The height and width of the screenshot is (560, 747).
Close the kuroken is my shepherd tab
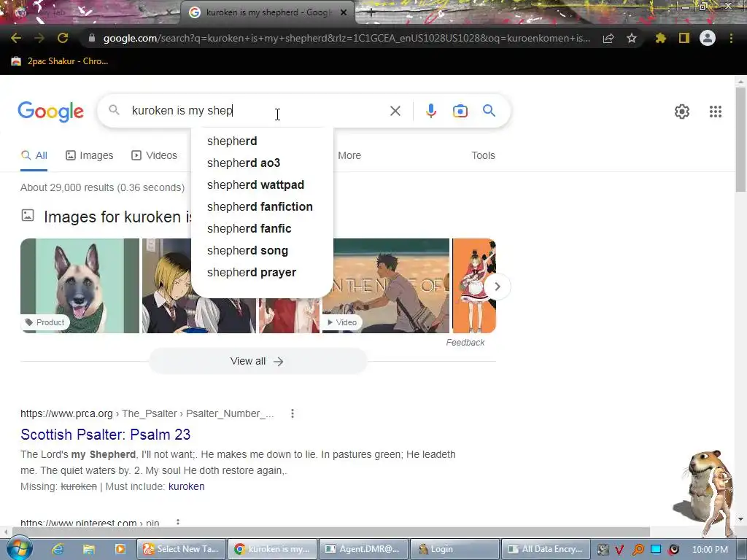[344, 13]
